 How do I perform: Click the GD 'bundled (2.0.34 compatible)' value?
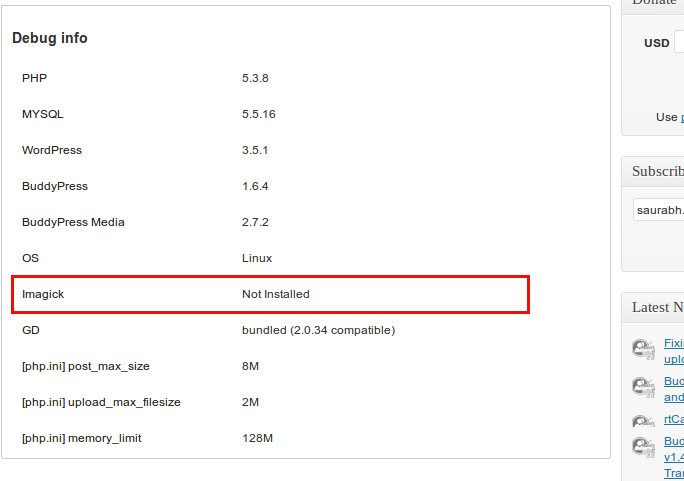pos(318,330)
